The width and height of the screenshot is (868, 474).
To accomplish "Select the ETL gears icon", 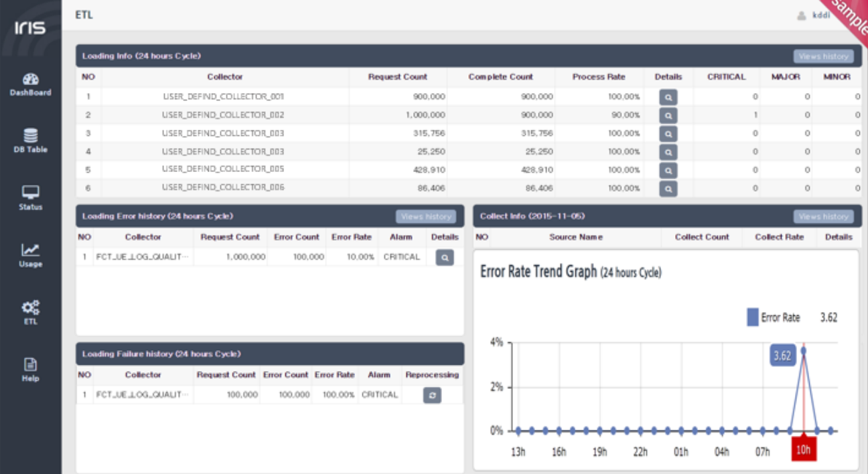I will pos(31,307).
